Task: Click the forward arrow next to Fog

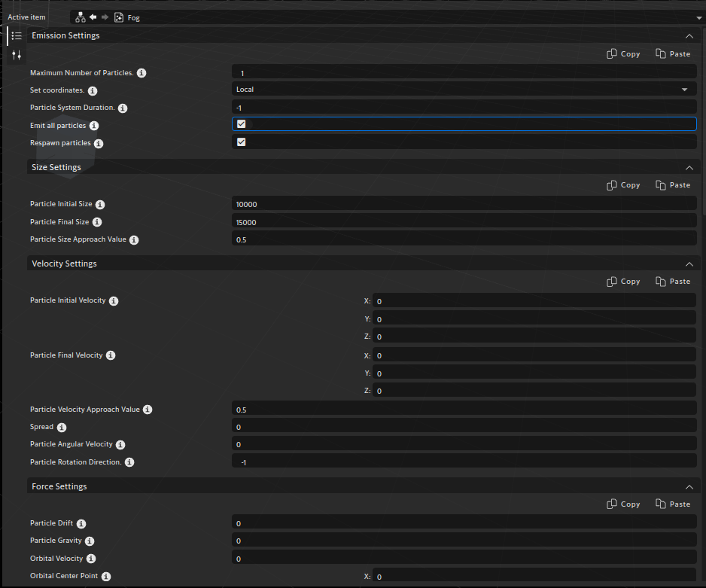Action: (x=105, y=17)
